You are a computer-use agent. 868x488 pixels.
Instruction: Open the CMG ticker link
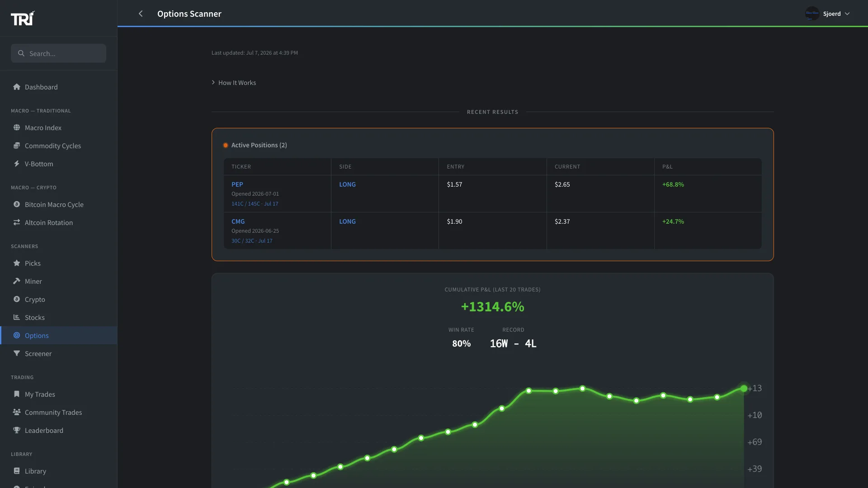[238, 221]
